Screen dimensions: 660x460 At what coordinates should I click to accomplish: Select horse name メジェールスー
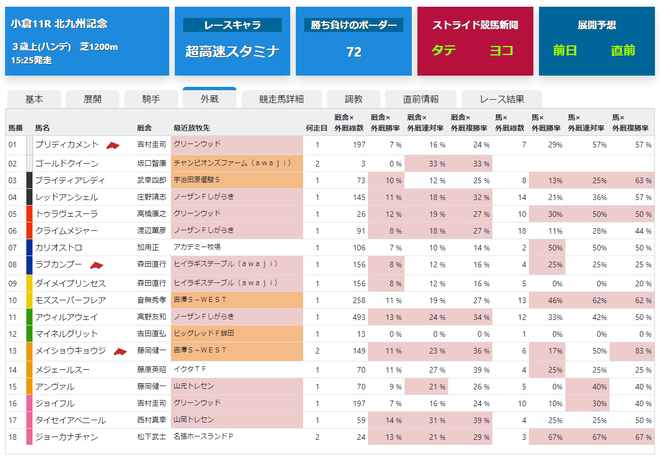[62, 370]
